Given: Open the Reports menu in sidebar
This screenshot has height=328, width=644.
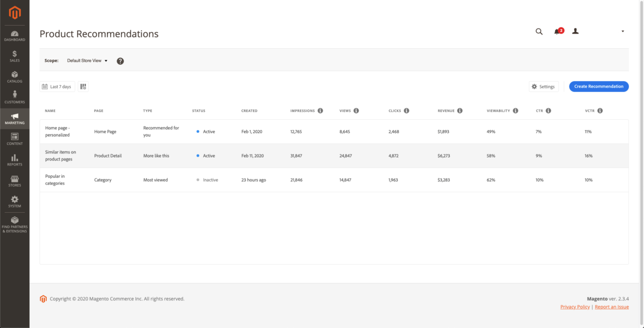Looking at the screenshot, I should click(x=15, y=160).
